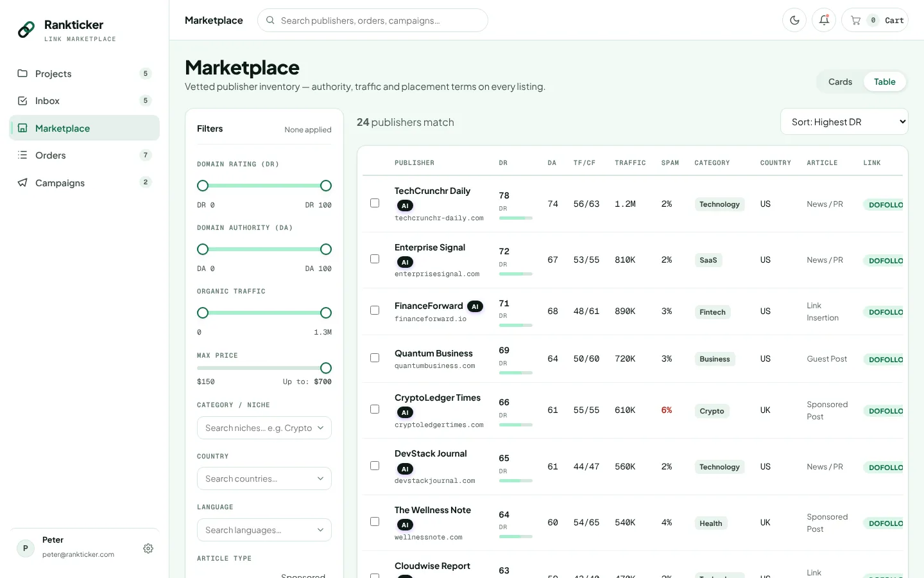
Task: Open account settings gear icon
Action: click(x=148, y=548)
